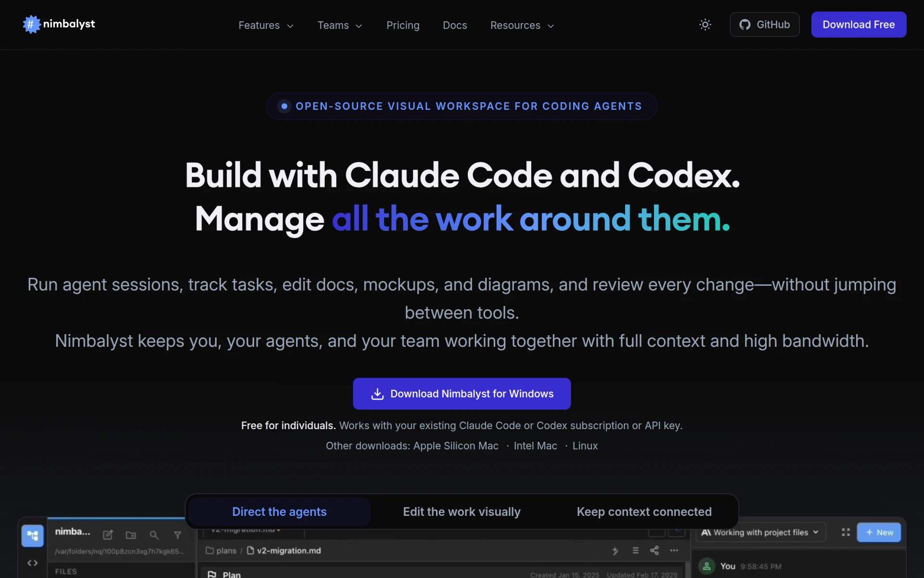The image size is (924, 578).
Task: Open the Pricing page
Action: [x=403, y=26]
